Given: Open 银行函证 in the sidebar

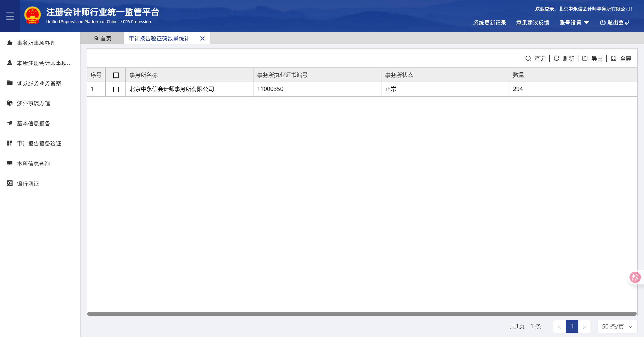Looking at the screenshot, I should point(28,184).
